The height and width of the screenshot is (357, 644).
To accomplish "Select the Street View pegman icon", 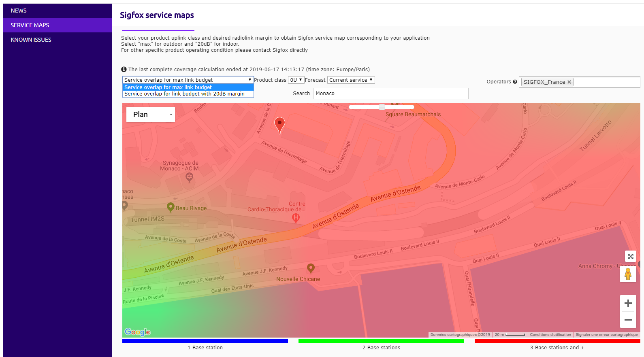I will point(628,274).
